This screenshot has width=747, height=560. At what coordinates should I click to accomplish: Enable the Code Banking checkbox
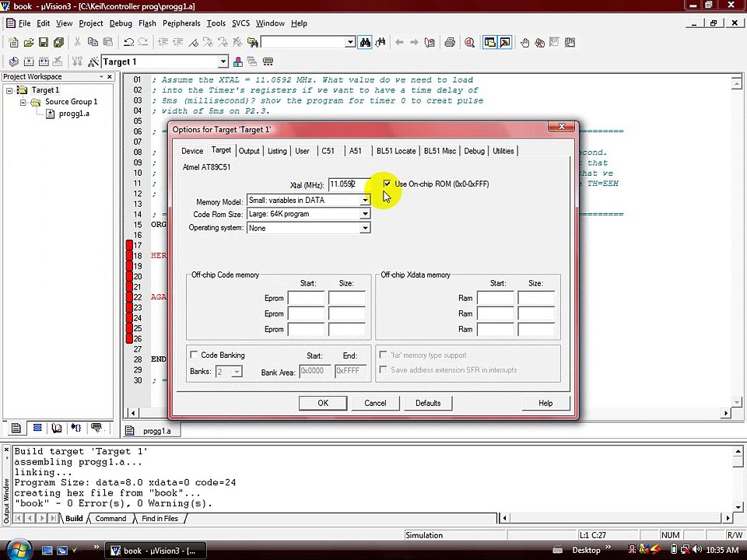click(194, 355)
